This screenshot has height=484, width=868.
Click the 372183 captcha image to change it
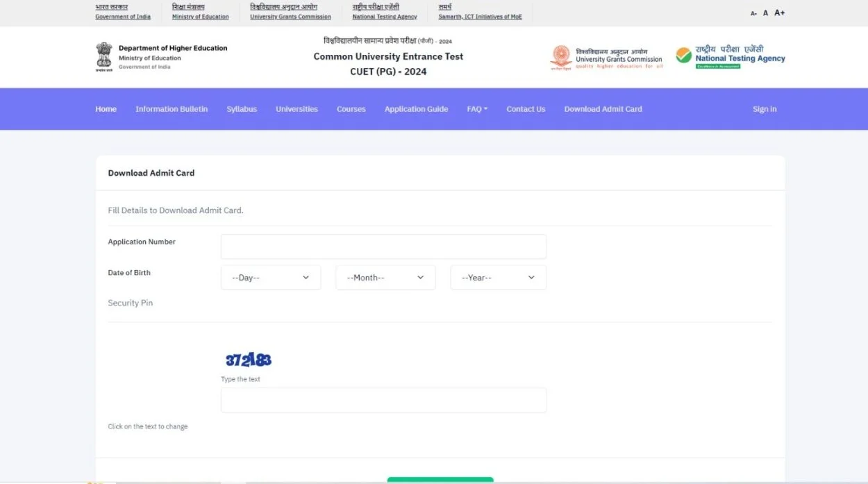[248, 360]
